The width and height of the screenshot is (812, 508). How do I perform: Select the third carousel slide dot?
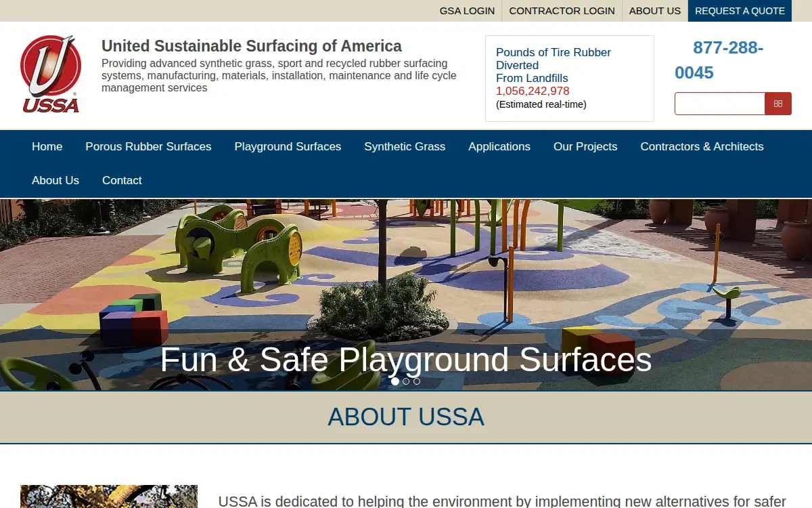tap(417, 381)
